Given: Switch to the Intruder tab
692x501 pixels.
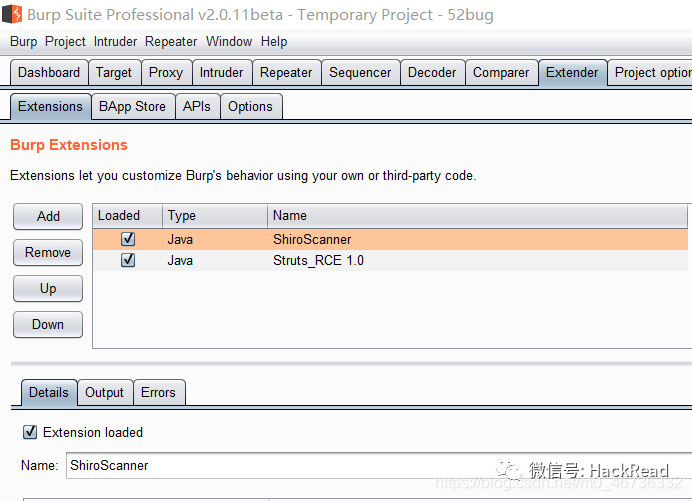Looking at the screenshot, I should tap(222, 72).
